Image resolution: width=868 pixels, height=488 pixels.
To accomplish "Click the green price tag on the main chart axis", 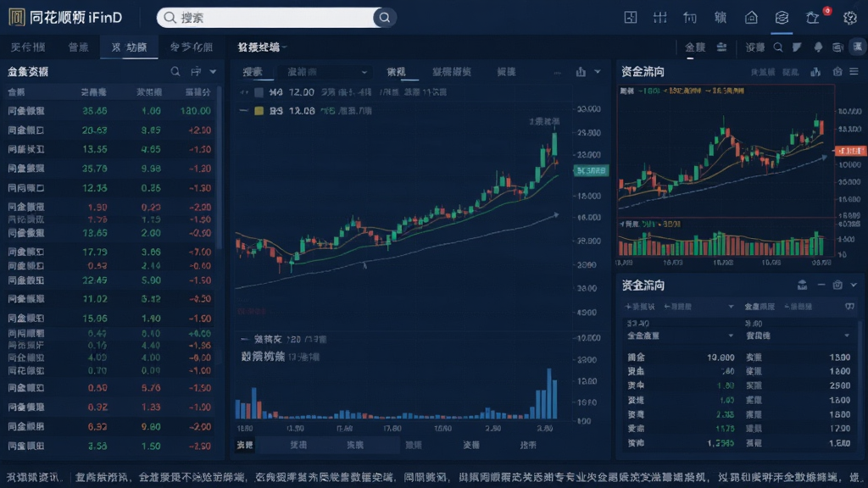I will pos(591,170).
